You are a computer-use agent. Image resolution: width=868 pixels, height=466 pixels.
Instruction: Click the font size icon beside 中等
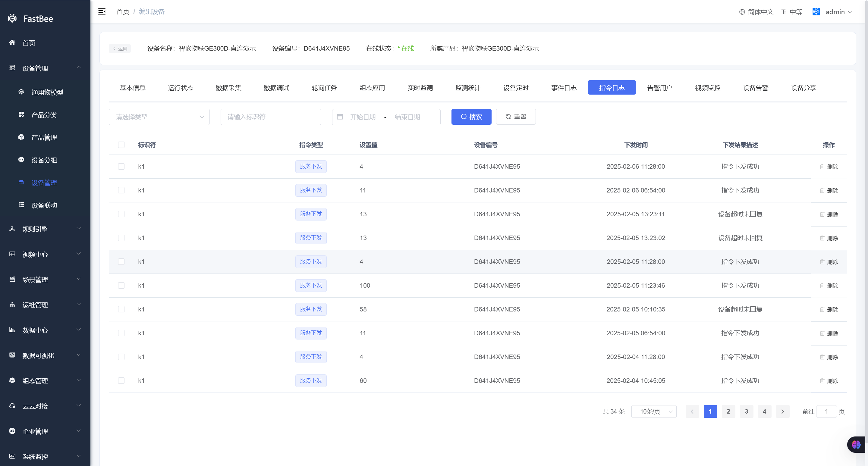pyautogui.click(x=784, y=12)
